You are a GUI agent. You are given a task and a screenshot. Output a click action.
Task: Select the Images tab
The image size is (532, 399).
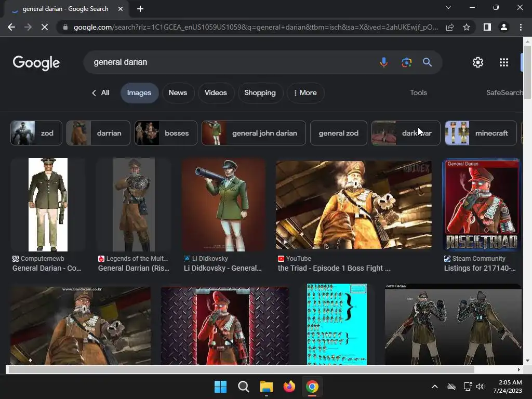139,92
